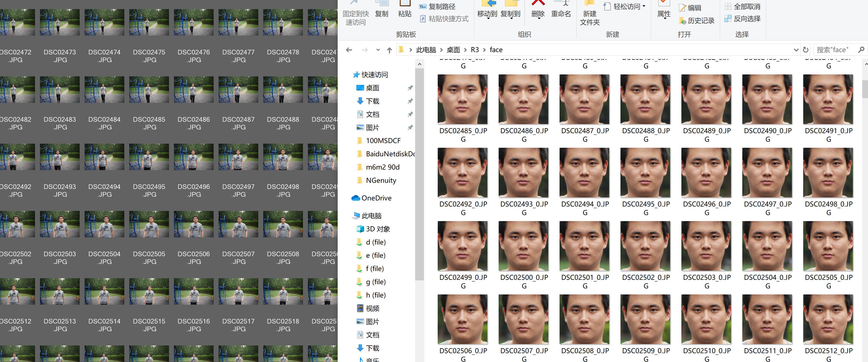Select 桌面 in the address breadcrumb
This screenshot has height=362, width=868.
[453, 50]
